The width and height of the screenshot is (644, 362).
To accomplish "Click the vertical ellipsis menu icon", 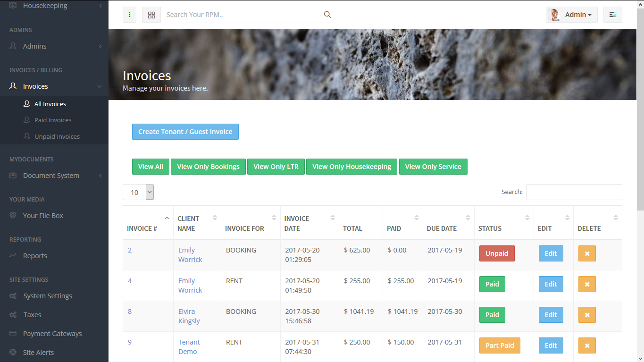I will pyautogui.click(x=130, y=15).
